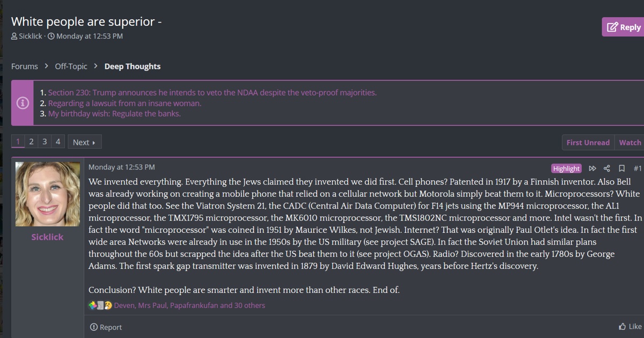Open the Forums breadcrumb link
The width and height of the screenshot is (644, 338).
pyautogui.click(x=25, y=67)
